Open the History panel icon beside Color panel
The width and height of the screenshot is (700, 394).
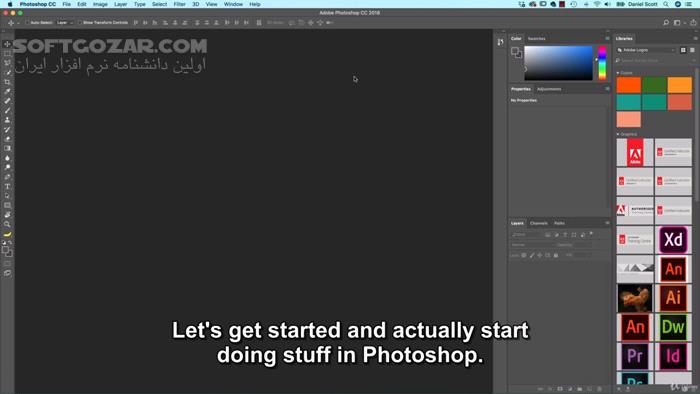(x=500, y=42)
